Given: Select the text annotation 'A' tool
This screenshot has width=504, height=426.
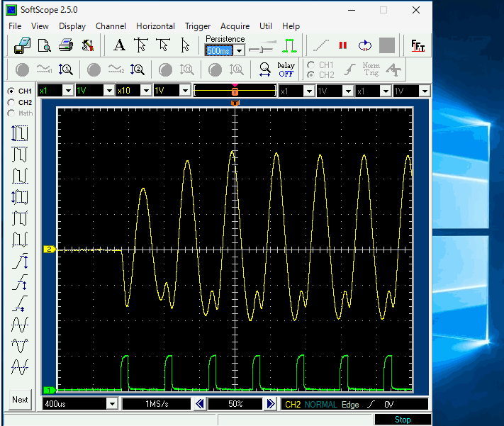Looking at the screenshot, I should point(119,46).
